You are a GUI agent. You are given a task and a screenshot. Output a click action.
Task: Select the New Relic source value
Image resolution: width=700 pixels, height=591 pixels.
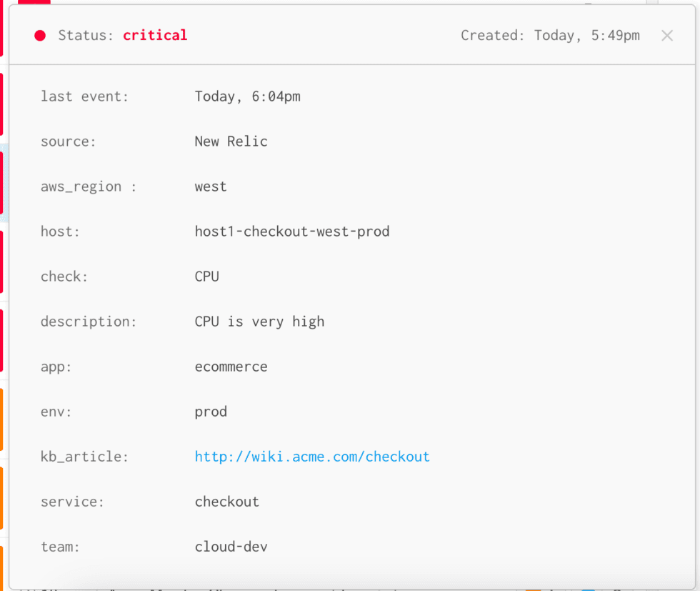click(x=231, y=141)
